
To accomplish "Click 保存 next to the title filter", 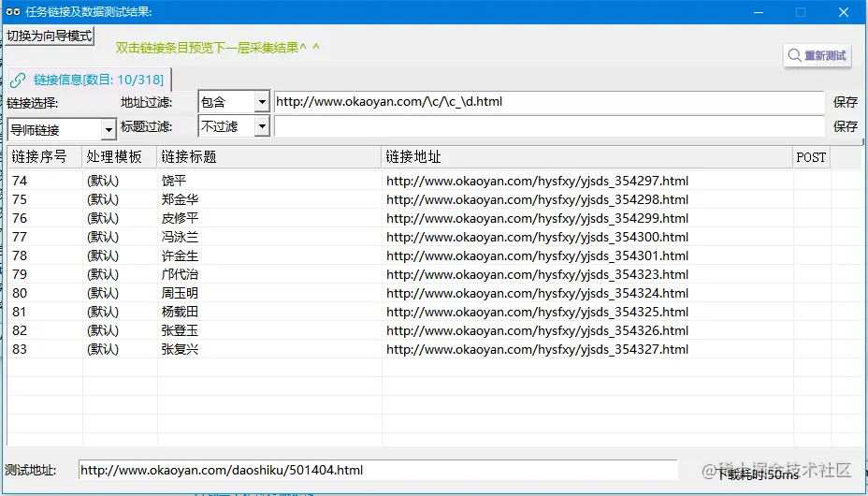I will pos(846,126).
